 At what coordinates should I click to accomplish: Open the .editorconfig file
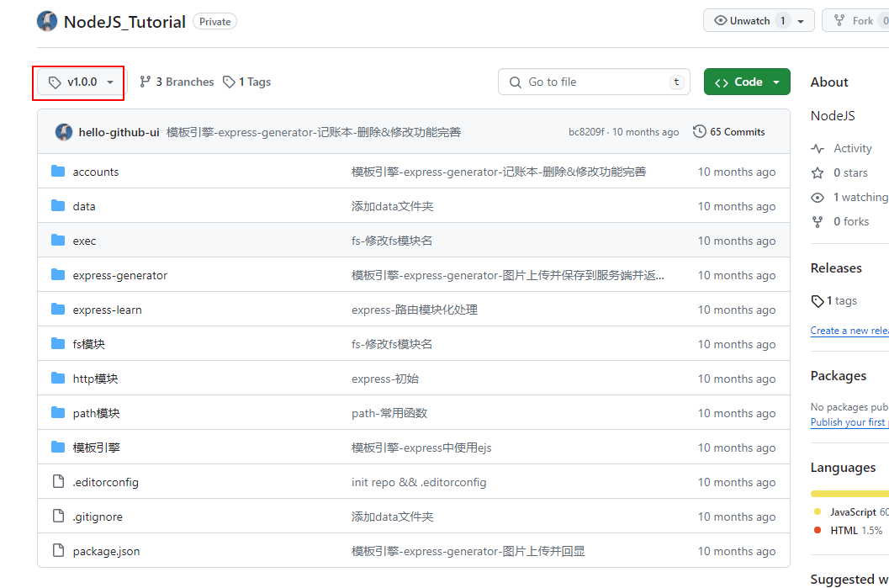tap(105, 483)
